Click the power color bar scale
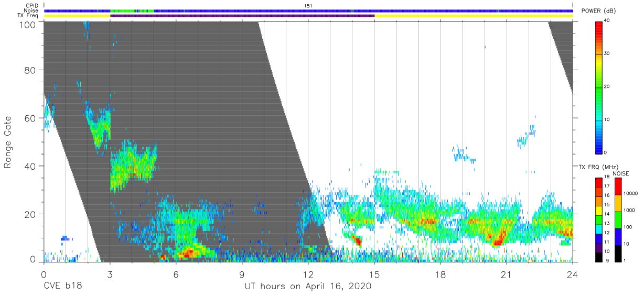This screenshot has width=644, height=297. [599, 87]
